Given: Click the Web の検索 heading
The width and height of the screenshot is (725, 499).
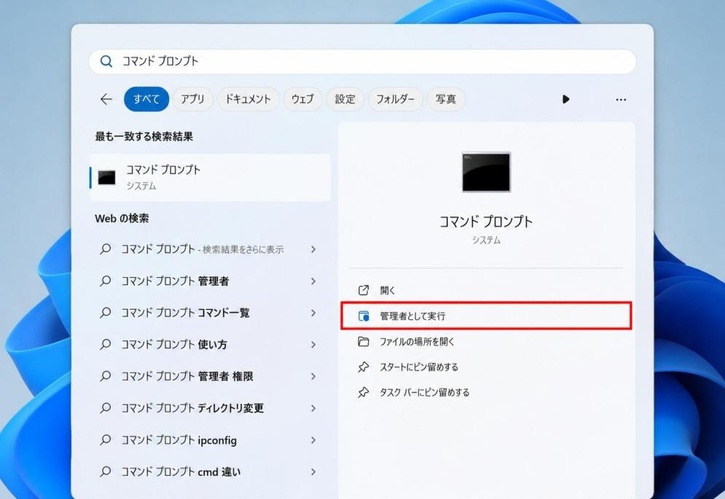Looking at the screenshot, I should pyautogui.click(x=122, y=218).
